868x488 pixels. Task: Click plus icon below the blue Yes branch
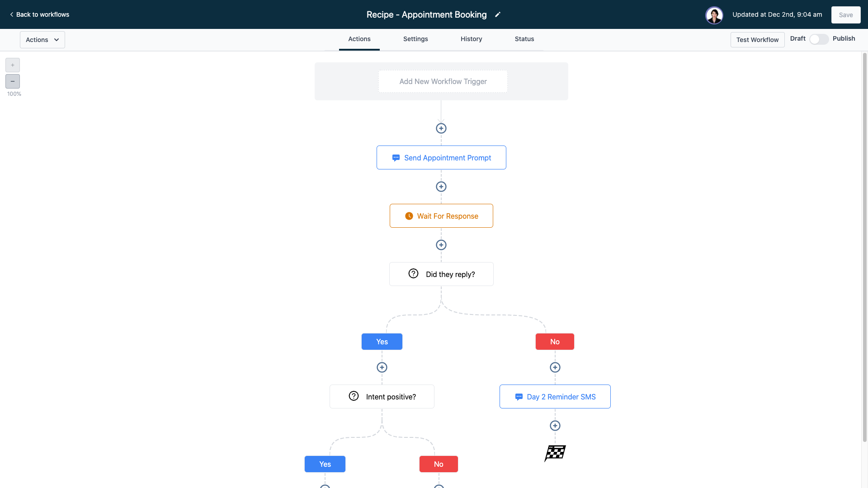click(382, 367)
